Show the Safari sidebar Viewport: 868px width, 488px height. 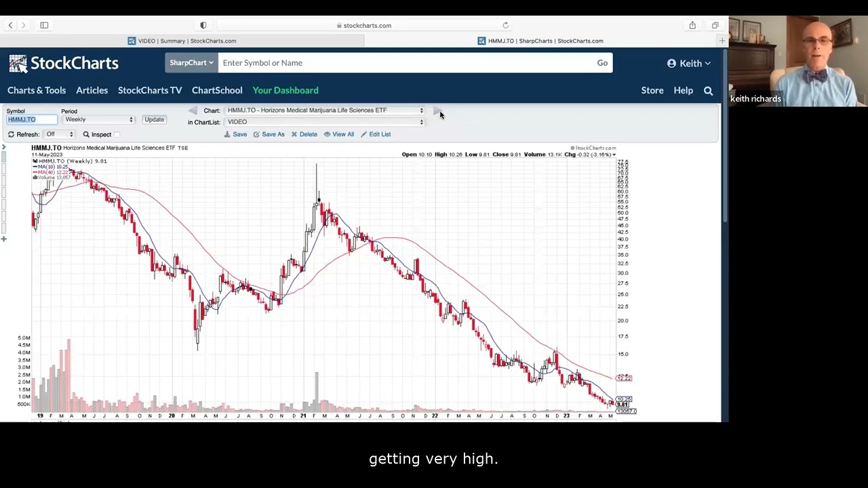44,25
